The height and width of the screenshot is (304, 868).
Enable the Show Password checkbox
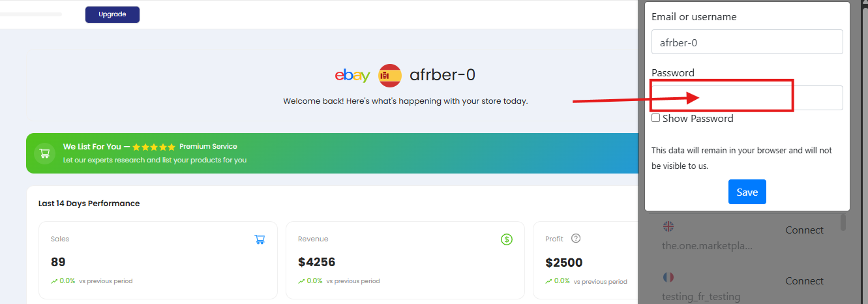coord(656,118)
